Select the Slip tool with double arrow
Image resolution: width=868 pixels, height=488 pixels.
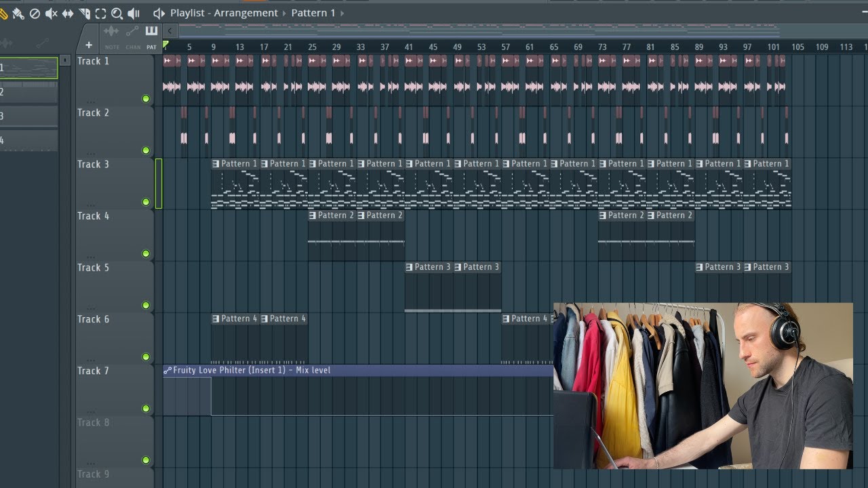click(x=68, y=14)
